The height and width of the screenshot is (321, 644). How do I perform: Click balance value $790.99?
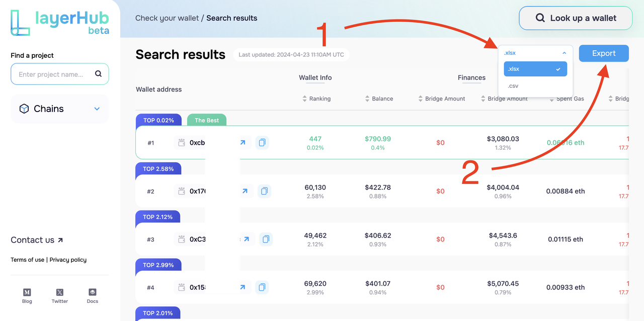(378, 139)
